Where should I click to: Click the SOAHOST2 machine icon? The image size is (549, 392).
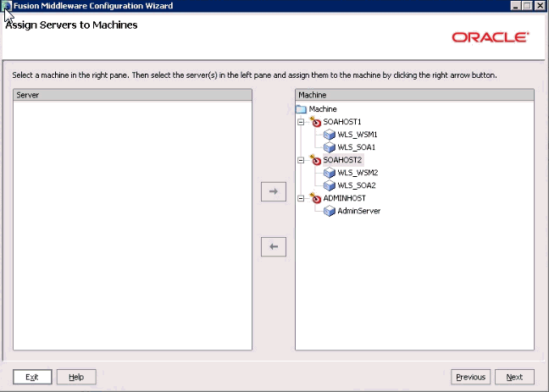coord(315,160)
